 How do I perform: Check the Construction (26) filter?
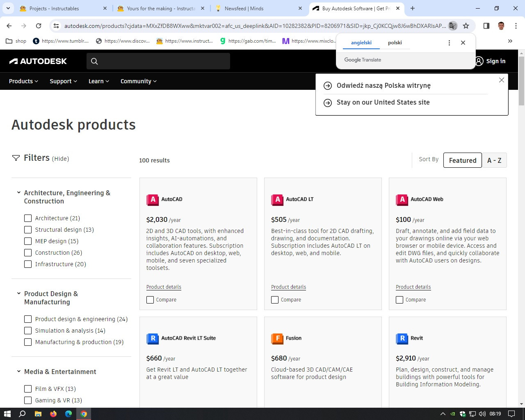(x=28, y=253)
